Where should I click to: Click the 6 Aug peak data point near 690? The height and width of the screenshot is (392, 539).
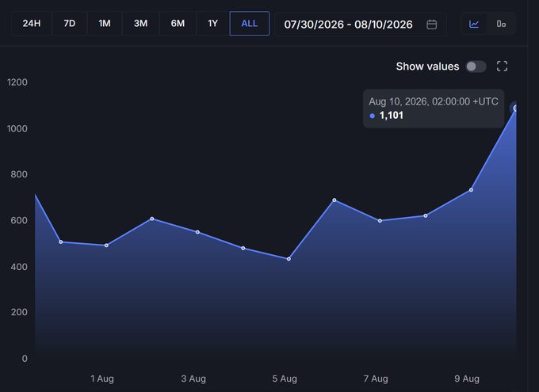tap(334, 200)
